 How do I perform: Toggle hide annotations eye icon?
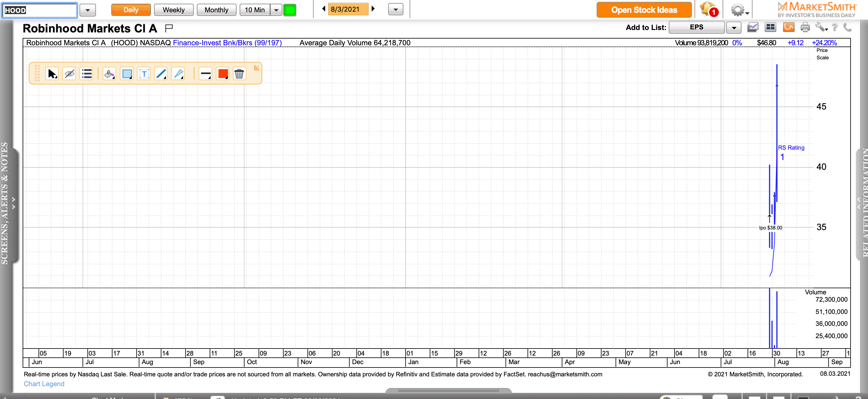(x=69, y=73)
